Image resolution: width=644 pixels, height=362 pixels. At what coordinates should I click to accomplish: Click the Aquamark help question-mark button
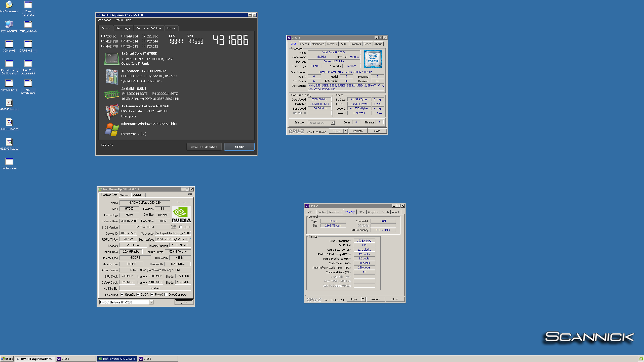click(250, 15)
